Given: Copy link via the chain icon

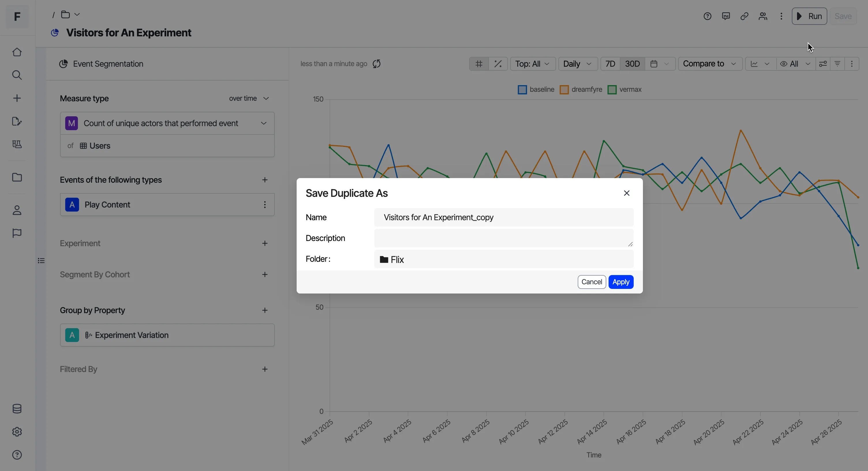Looking at the screenshot, I should click(744, 16).
